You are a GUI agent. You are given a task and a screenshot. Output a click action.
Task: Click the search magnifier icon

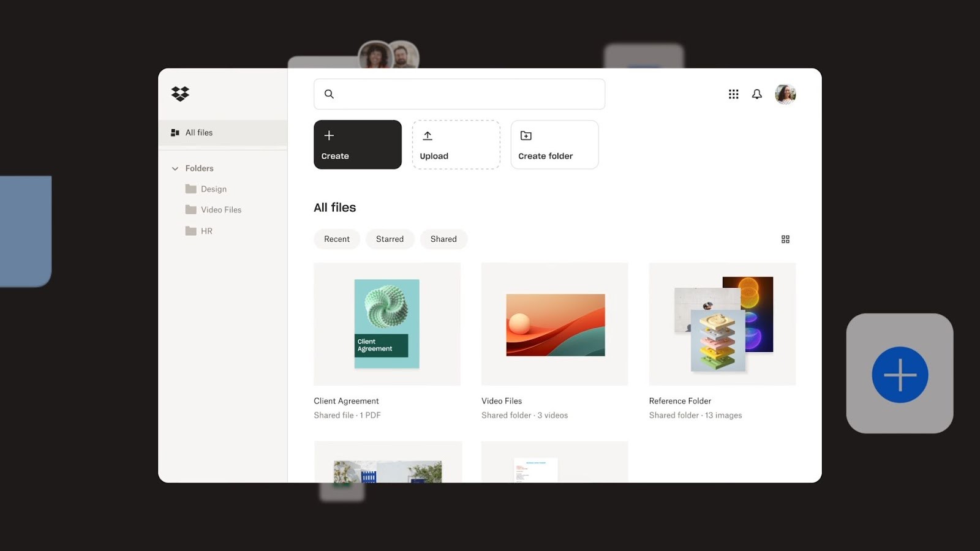pos(329,94)
